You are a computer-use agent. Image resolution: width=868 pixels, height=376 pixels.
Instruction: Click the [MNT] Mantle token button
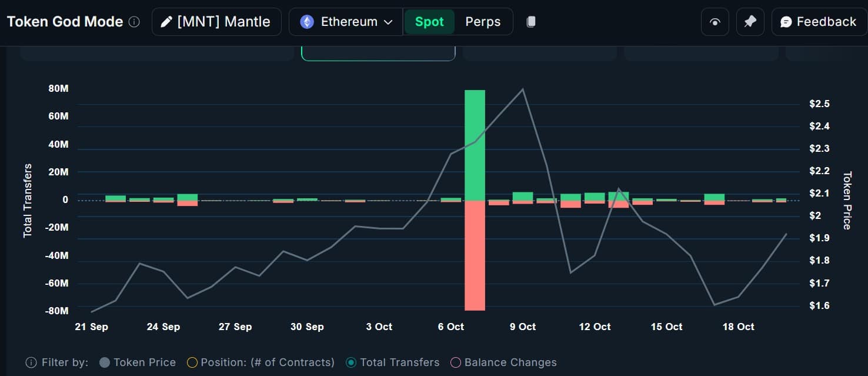216,22
